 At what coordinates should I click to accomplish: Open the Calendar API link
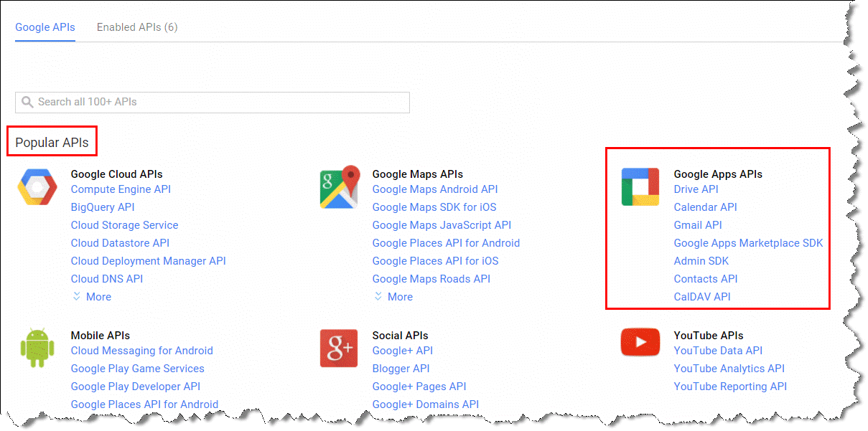click(x=706, y=207)
